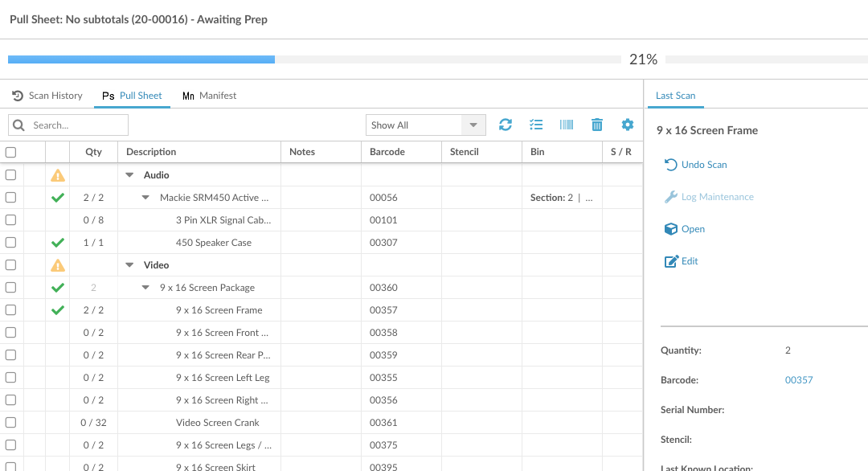This screenshot has width=868, height=471.
Task: Click the Open link
Action: point(693,228)
